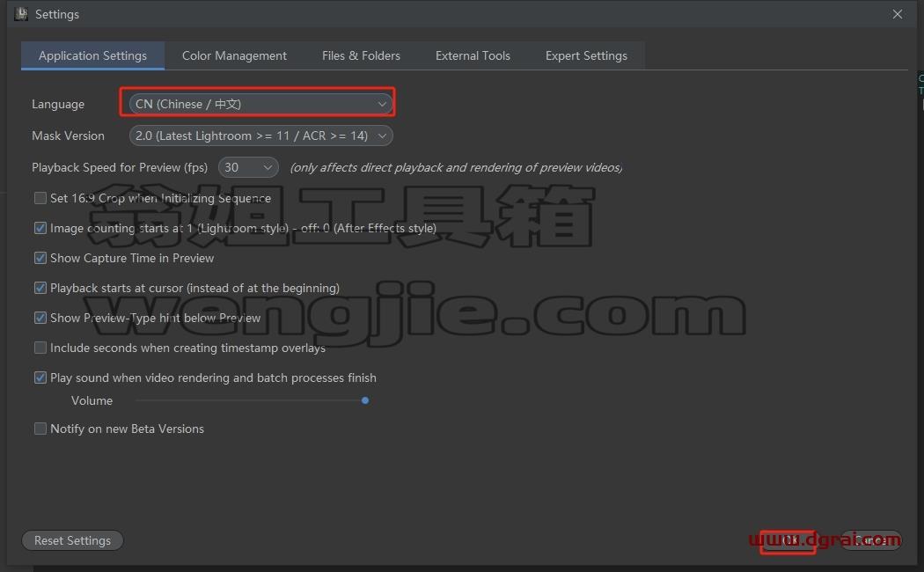Open the Playback Speed fps dropdown
The width and height of the screenshot is (924, 572).
click(x=248, y=167)
